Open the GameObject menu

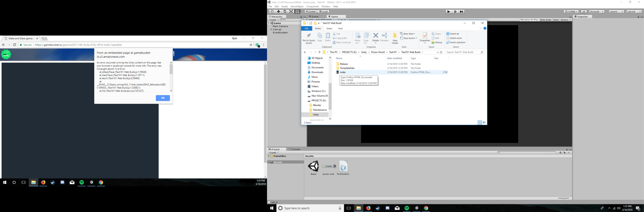click(297, 6)
